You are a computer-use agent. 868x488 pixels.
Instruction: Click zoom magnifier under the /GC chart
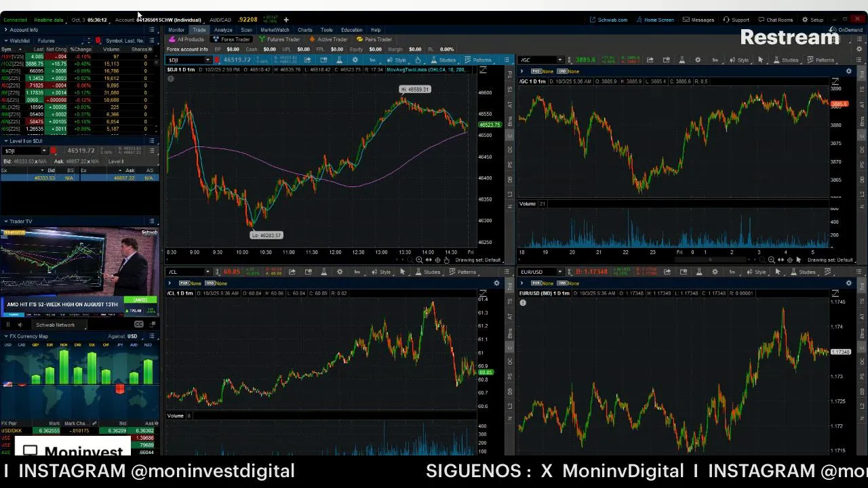tap(771, 260)
